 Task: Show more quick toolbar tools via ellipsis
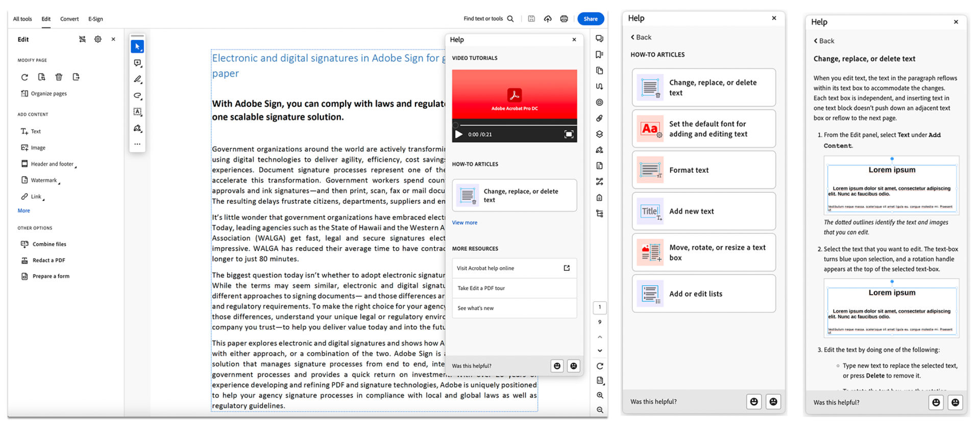tap(137, 145)
